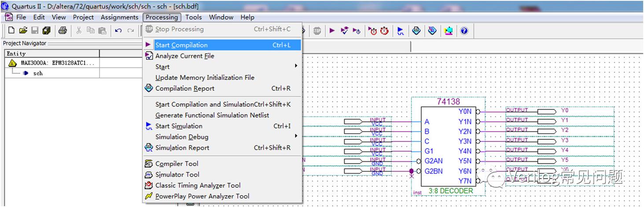Open PowerPlay Power Analyzer Tool entry
This screenshot has height=207, width=644.
click(222, 196)
